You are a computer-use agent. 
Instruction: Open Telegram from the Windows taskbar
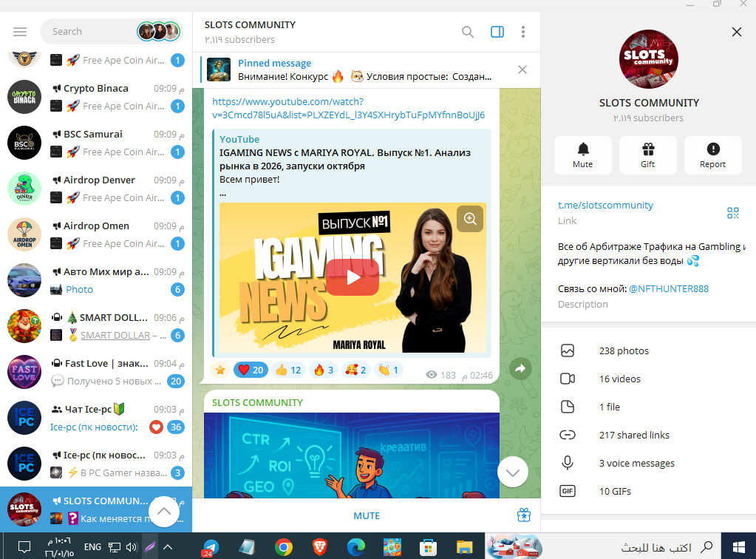click(x=211, y=547)
